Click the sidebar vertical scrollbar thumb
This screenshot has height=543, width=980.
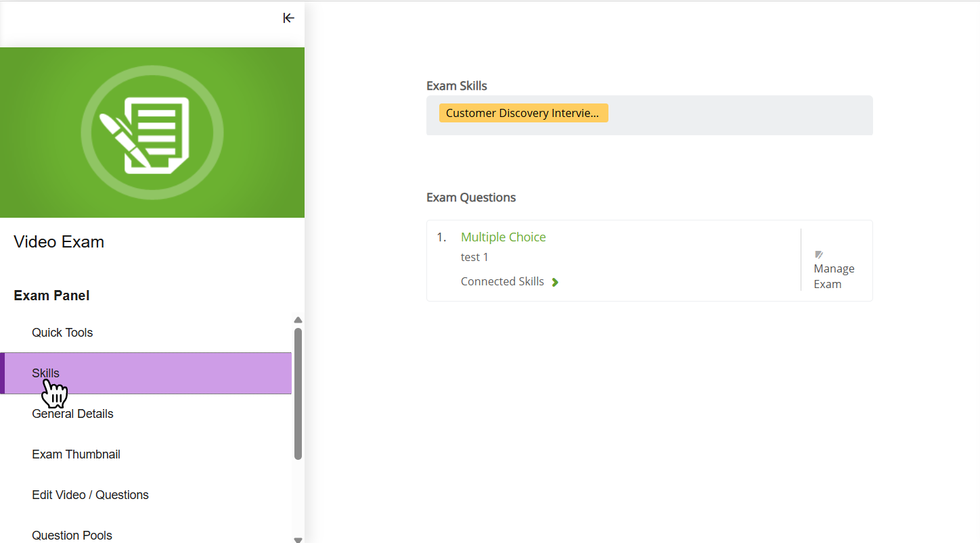pyautogui.click(x=298, y=394)
